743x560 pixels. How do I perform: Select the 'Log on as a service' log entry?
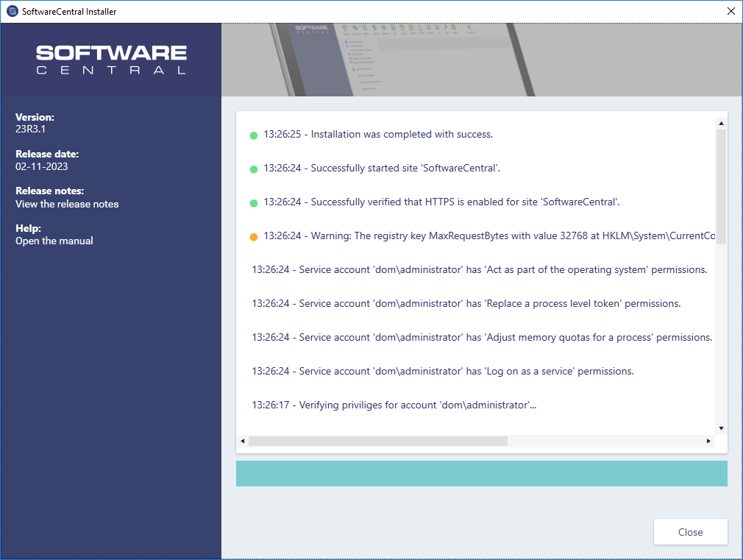442,372
